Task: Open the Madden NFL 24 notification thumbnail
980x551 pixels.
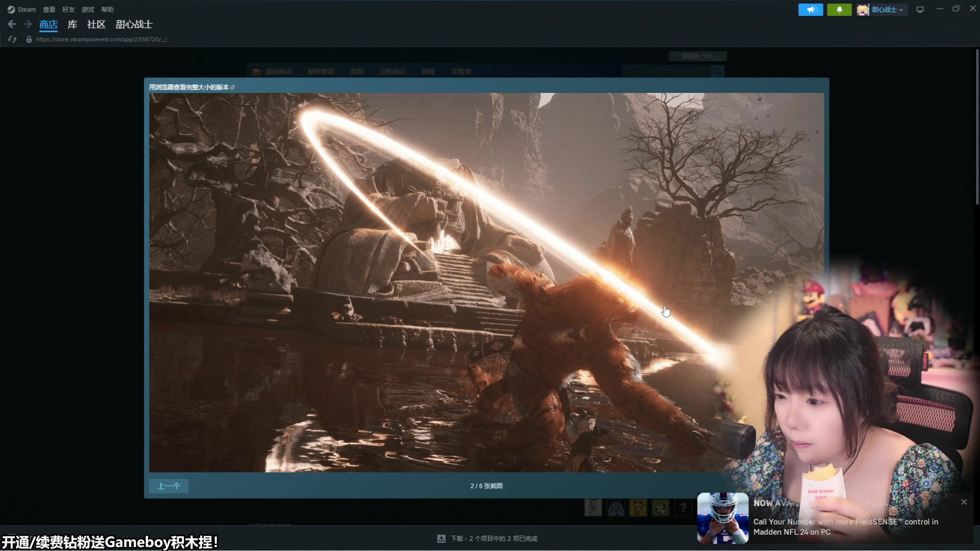Action: (x=723, y=518)
